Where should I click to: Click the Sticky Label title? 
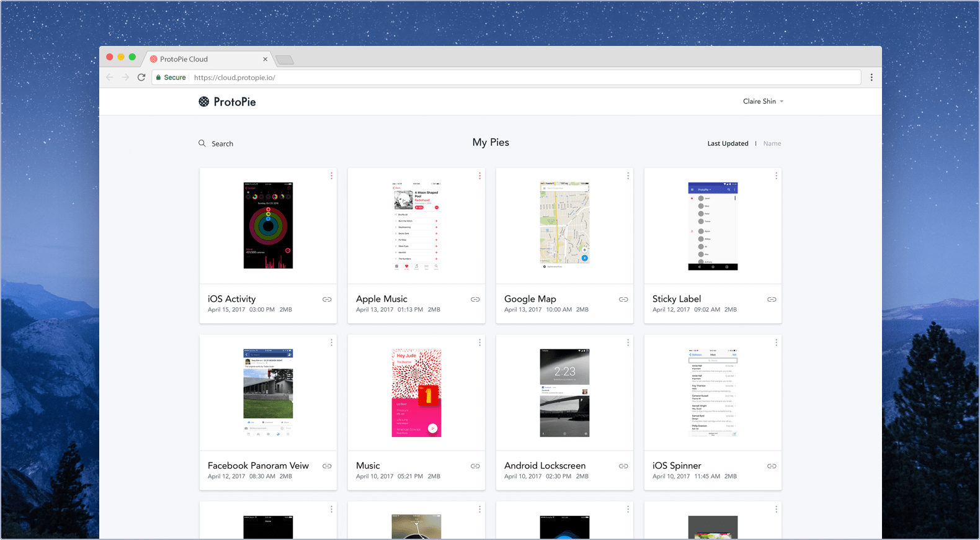[677, 299]
